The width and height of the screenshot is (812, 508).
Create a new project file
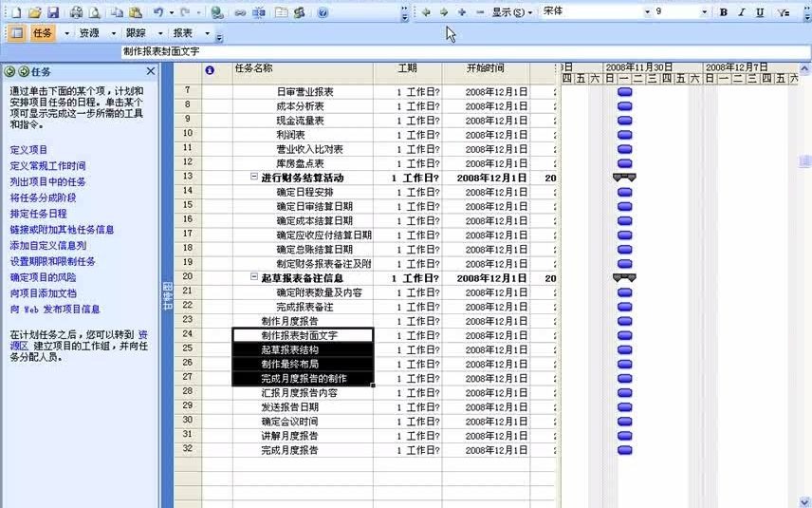16,12
